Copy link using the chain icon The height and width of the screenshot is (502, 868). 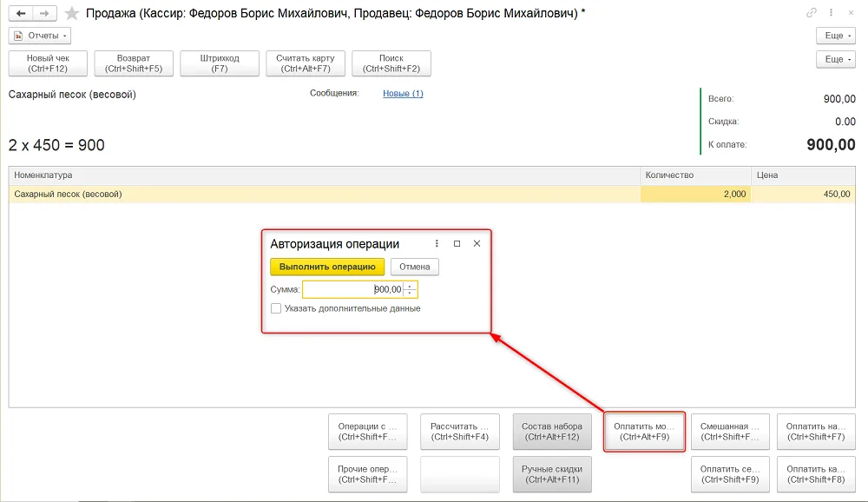[x=811, y=12]
